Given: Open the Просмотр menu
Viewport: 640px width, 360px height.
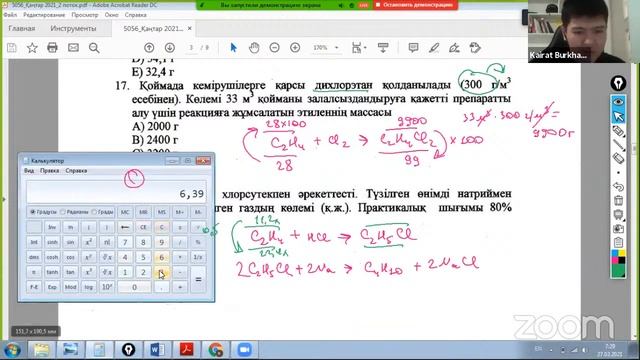Looking at the screenshot, I should pyautogui.click(x=85, y=15).
